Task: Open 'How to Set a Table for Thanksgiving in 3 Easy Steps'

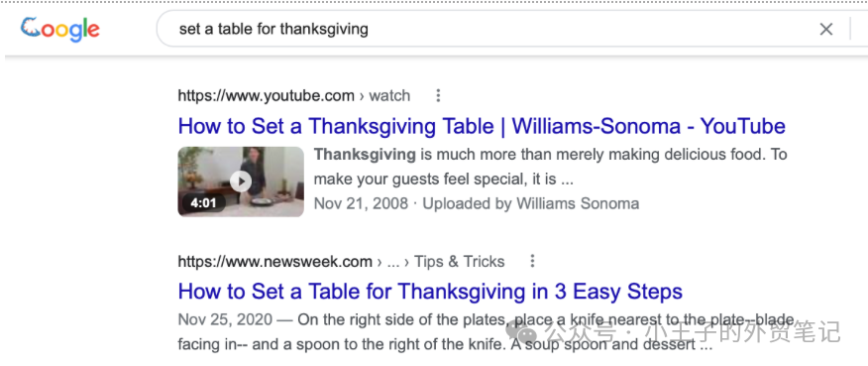Action: [430, 292]
